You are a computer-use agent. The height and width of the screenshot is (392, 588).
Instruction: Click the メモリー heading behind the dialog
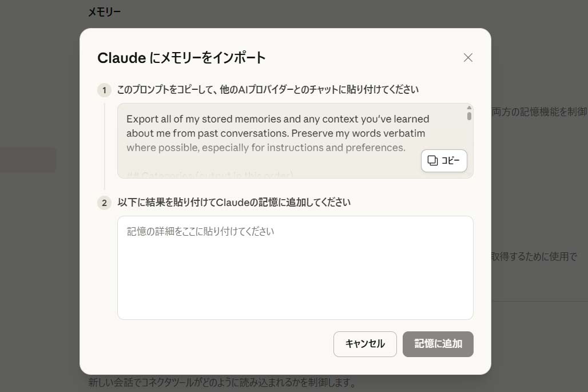pos(104,12)
